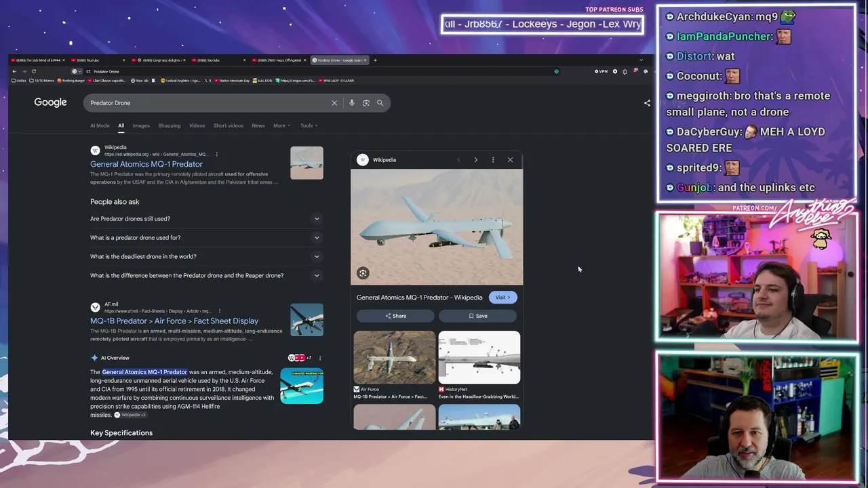This screenshot has width=868, height=488.
Task: Click the AI Overview sparkle icon
Action: coord(94,358)
